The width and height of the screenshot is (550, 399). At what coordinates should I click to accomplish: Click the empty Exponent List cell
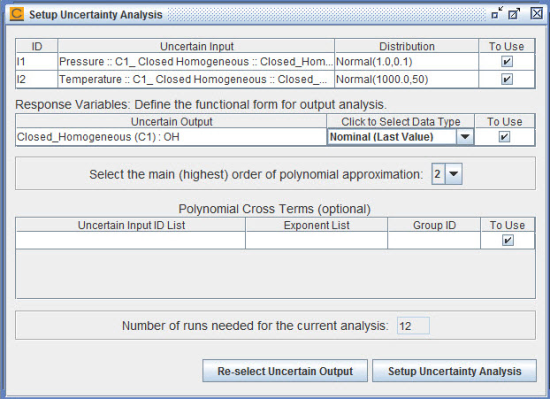[316, 241]
